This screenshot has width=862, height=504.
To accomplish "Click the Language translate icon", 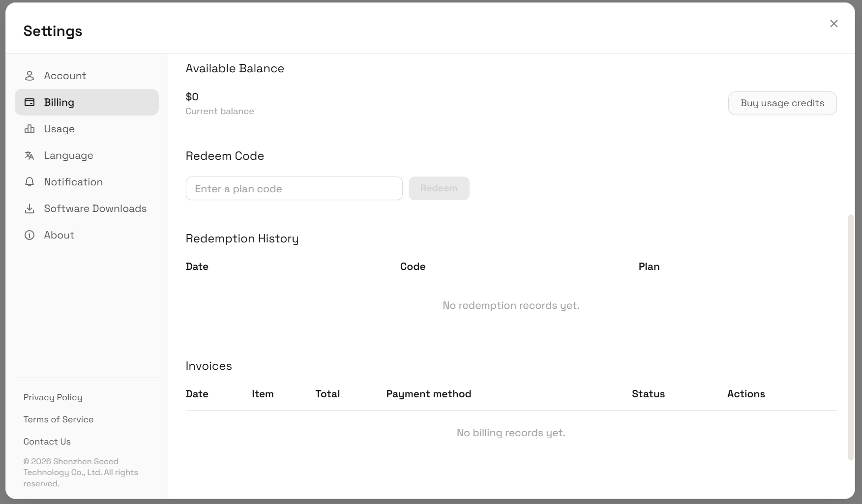I will tap(30, 155).
